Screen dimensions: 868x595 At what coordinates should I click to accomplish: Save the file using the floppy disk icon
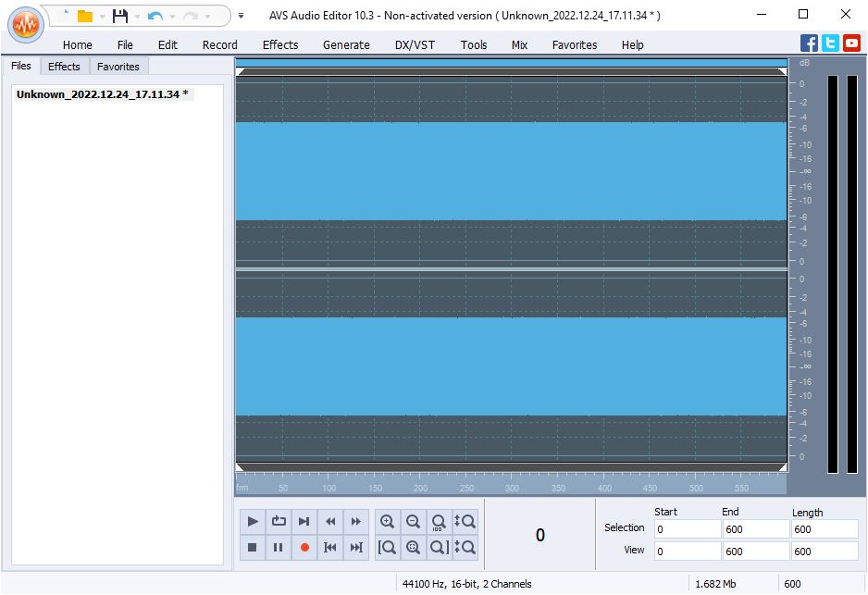tap(120, 16)
